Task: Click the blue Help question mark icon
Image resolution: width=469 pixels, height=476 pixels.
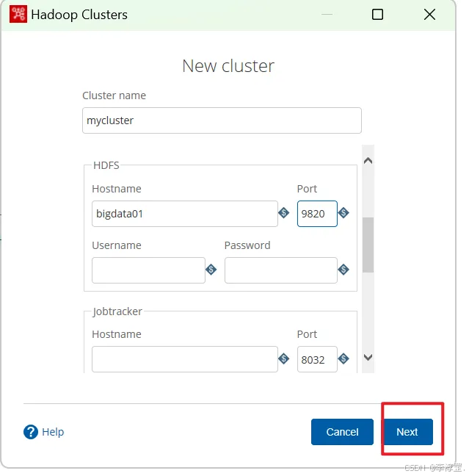Action: (31, 432)
